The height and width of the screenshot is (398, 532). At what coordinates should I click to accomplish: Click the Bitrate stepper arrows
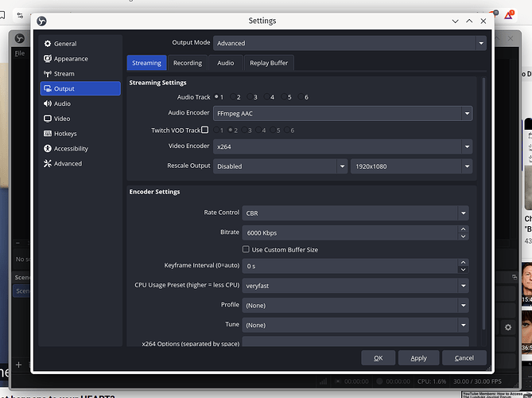click(x=464, y=232)
